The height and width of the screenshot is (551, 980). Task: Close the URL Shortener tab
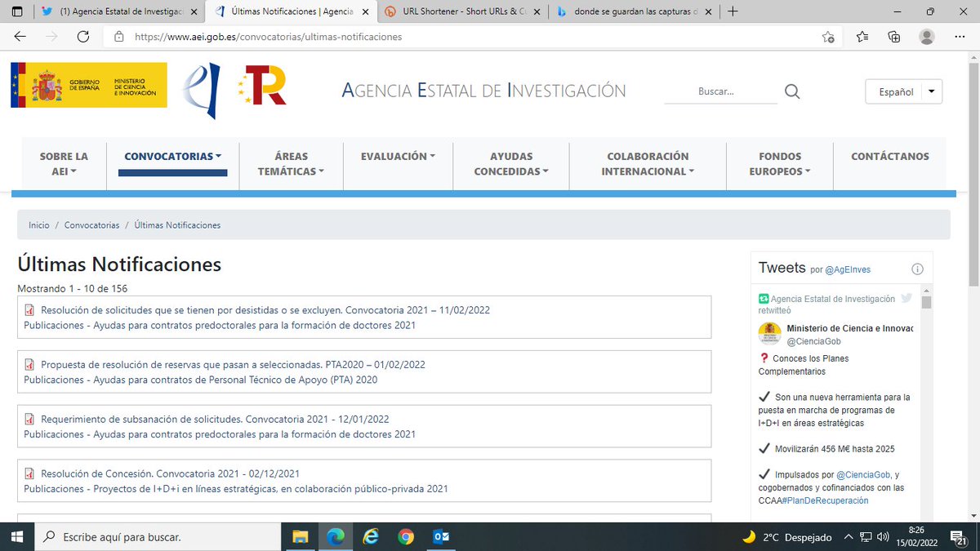tap(536, 11)
